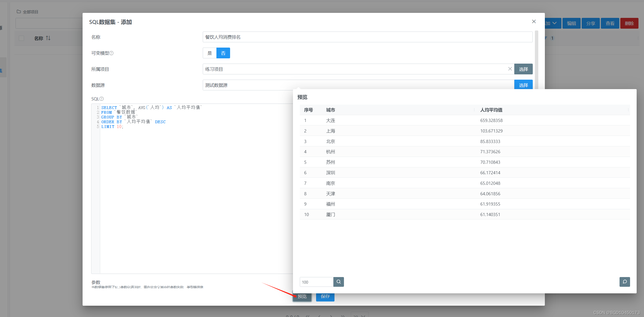The height and width of the screenshot is (317, 644).
Task: Click the 100 rows input field
Action: coord(316,282)
